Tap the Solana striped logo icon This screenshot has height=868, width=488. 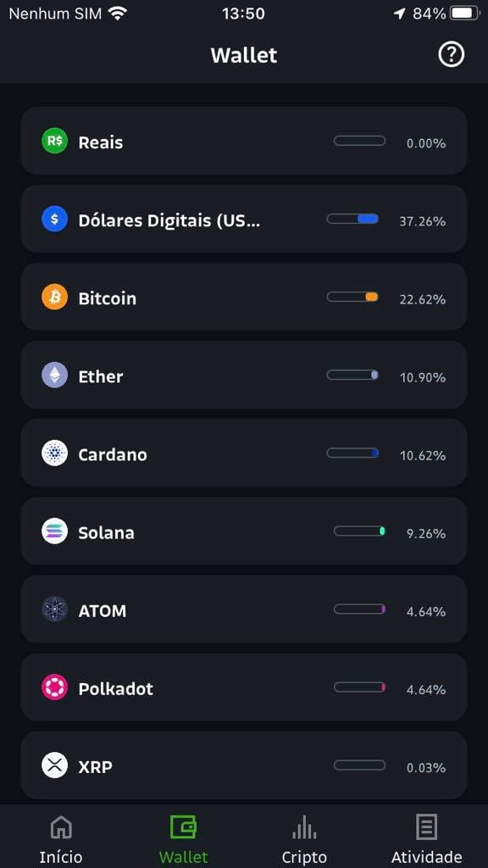click(x=55, y=531)
